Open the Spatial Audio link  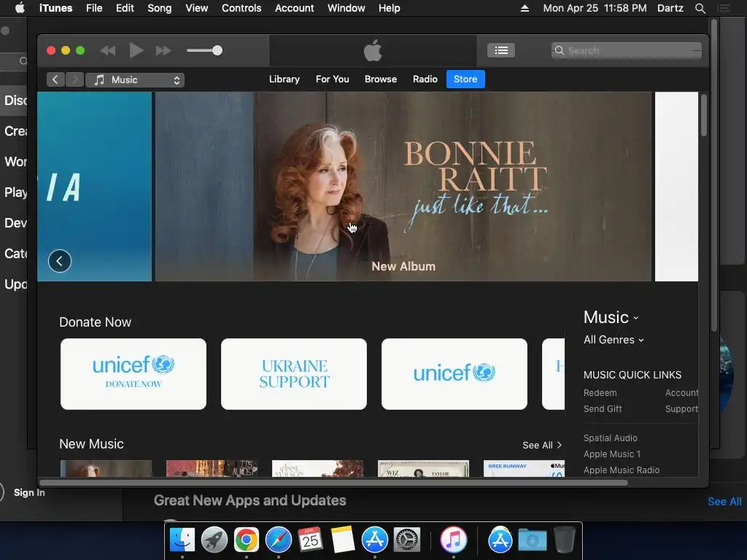tap(611, 437)
